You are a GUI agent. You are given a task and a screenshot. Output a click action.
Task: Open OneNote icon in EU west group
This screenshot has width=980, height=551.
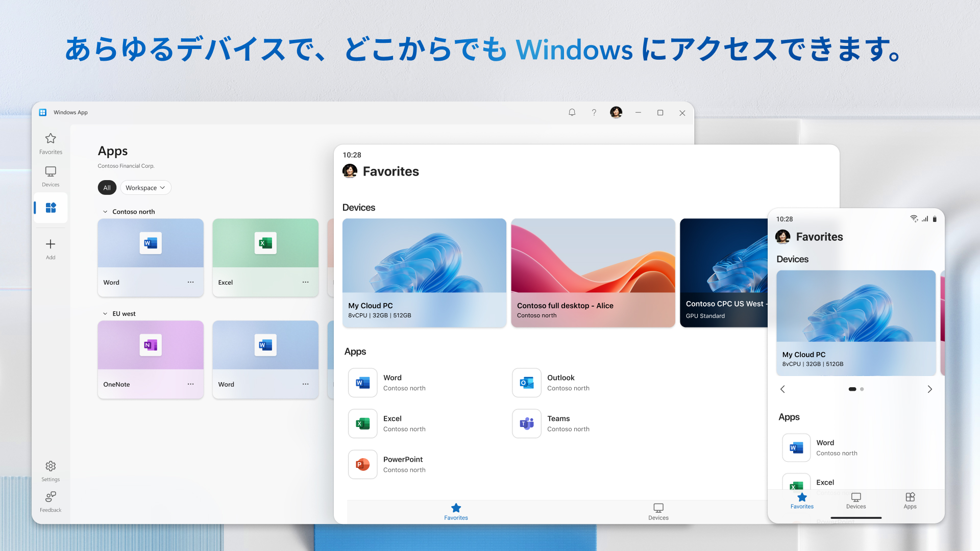pyautogui.click(x=151, y=345)
